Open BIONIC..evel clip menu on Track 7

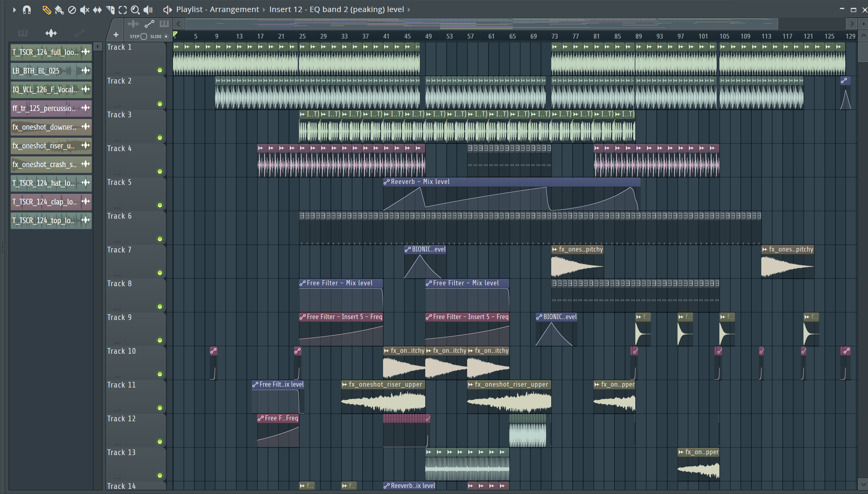pos(407,249)
